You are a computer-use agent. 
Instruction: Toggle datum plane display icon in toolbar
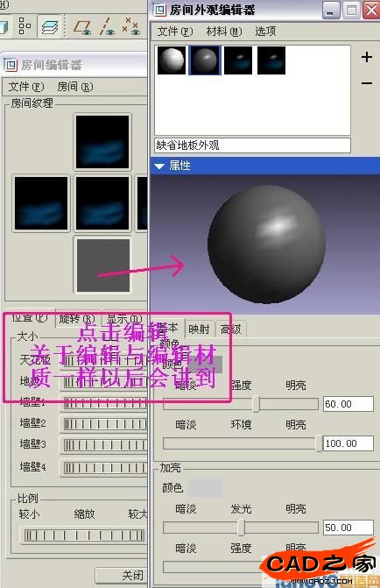(x=82, y=27)
